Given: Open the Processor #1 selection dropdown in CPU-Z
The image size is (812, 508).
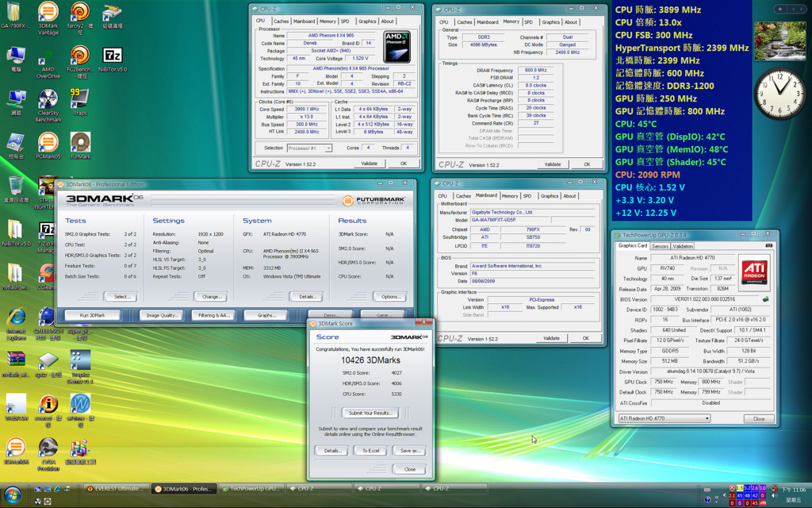Looking at the screenshot, I should (309, 148).
